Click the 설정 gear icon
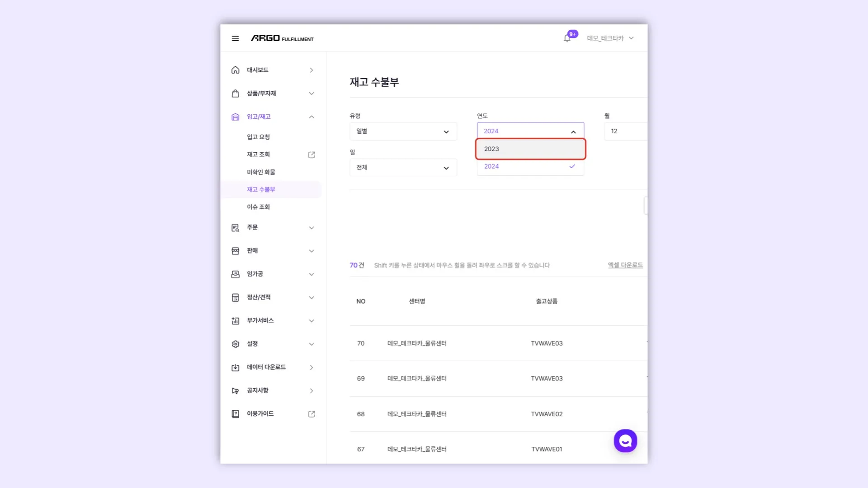The width and height of the screenshot is (868, 488). click(x=235, y=344)
